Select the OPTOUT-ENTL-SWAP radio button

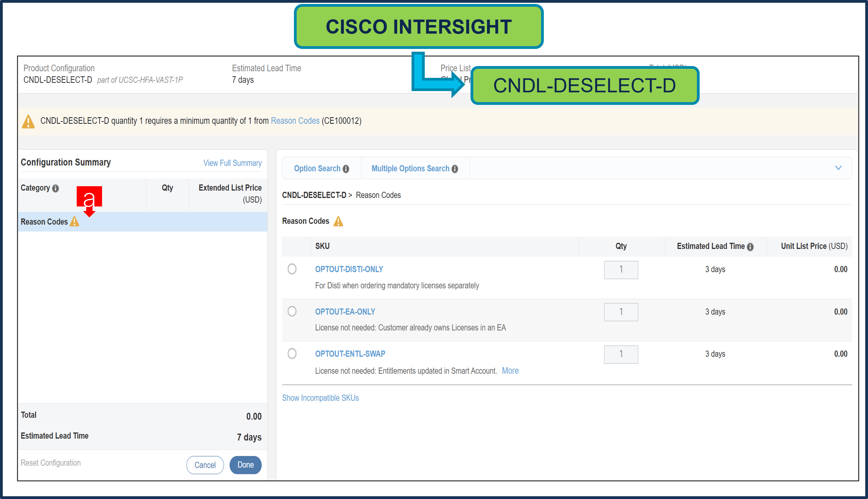(x=292, y=353)
